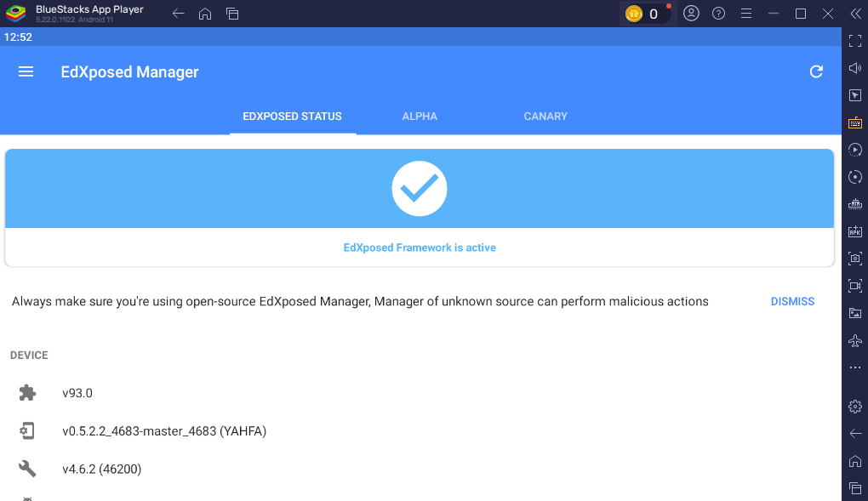
Task: Toggle BlueStacks fullscreen mode
Action: coord(854,41)
